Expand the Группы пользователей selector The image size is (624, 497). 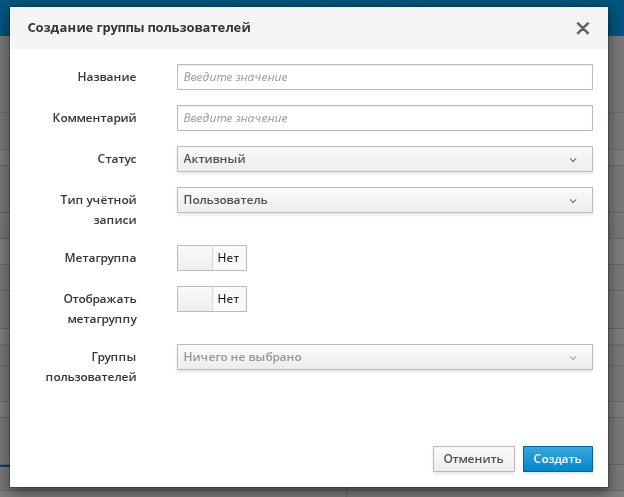click(x=384, y=357)
